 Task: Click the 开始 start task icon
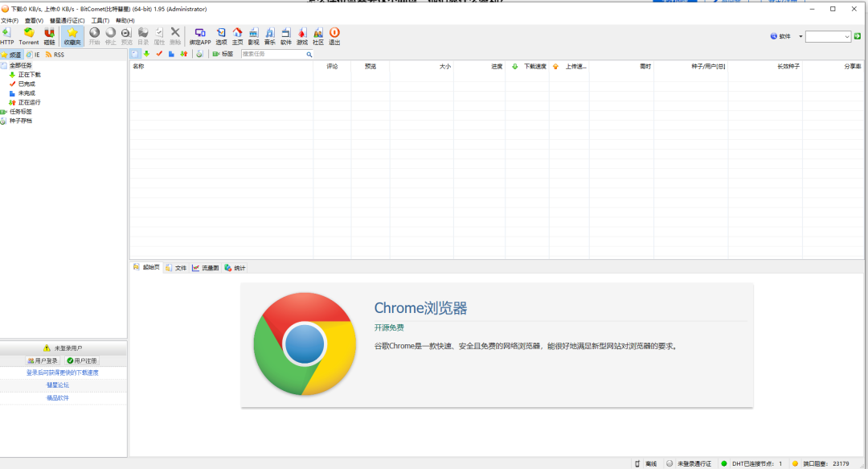95,36
